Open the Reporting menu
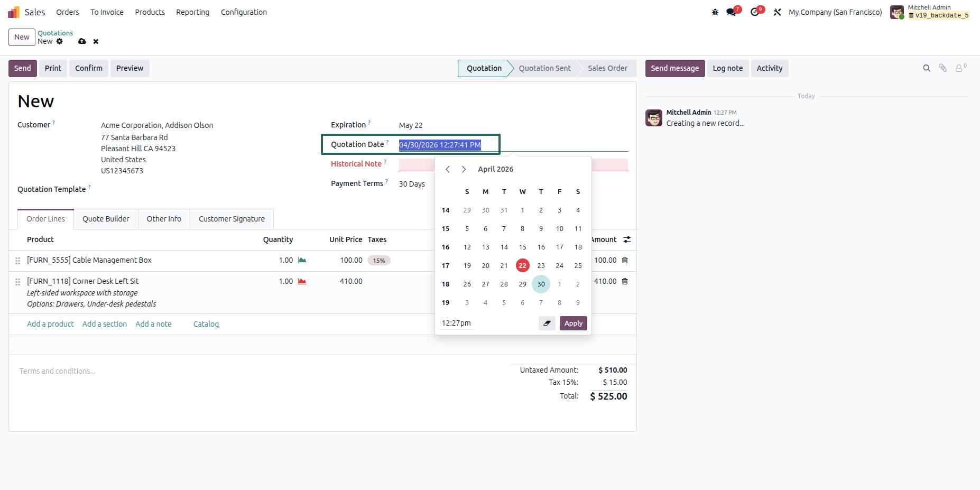 point(192,12)
